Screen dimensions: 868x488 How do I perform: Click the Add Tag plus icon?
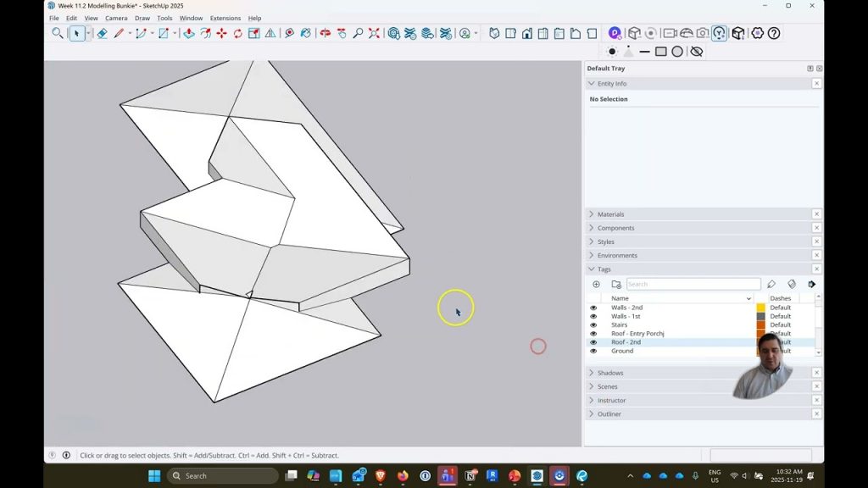(596, 285)
